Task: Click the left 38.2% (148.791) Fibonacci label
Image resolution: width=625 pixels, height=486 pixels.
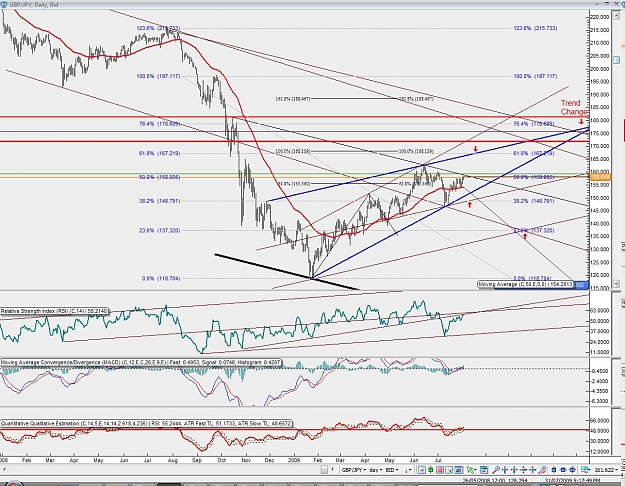Action: (159, 201)
